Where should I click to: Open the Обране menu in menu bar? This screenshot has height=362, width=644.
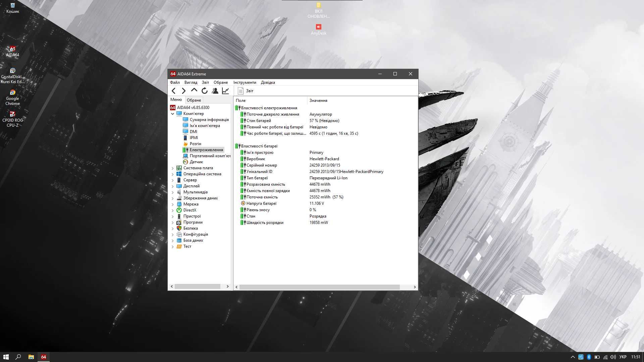tap(221, 82)
